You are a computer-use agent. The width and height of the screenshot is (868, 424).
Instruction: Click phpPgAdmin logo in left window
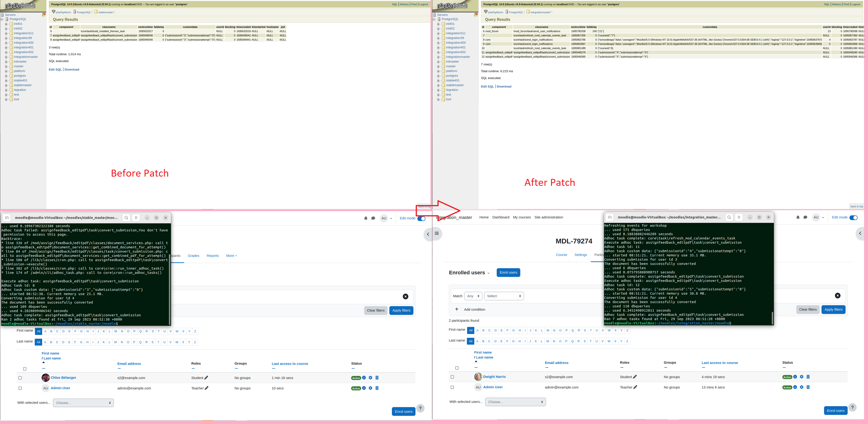click(20, 6)
